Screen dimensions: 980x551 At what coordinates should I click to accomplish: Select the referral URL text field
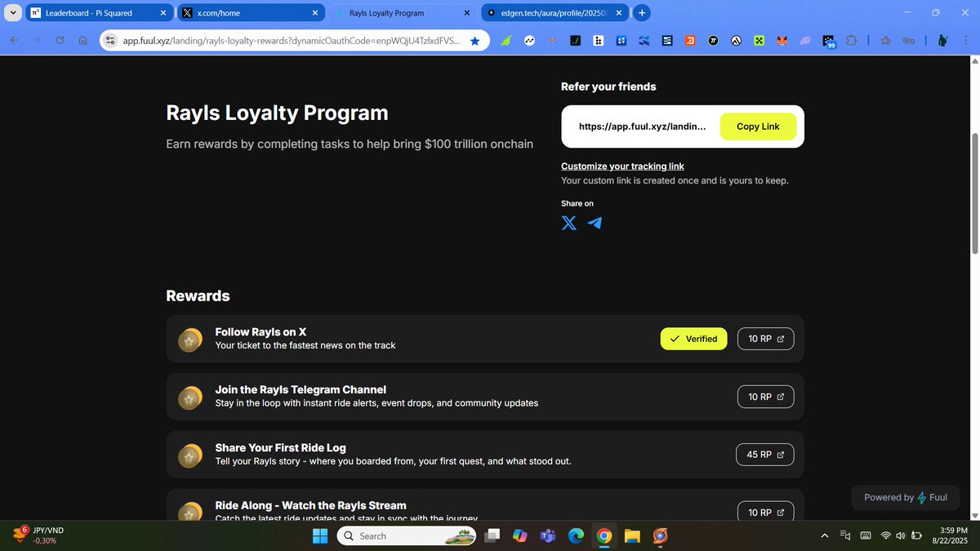pyautogui.click(x=642, y=127)
